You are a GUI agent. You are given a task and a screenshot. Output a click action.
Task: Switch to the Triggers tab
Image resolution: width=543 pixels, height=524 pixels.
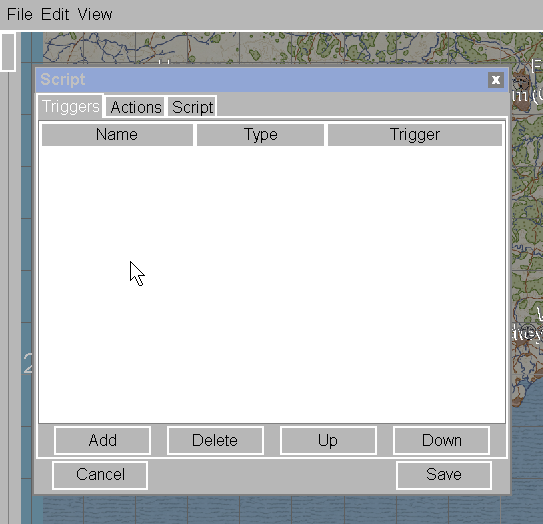[70, 106]
